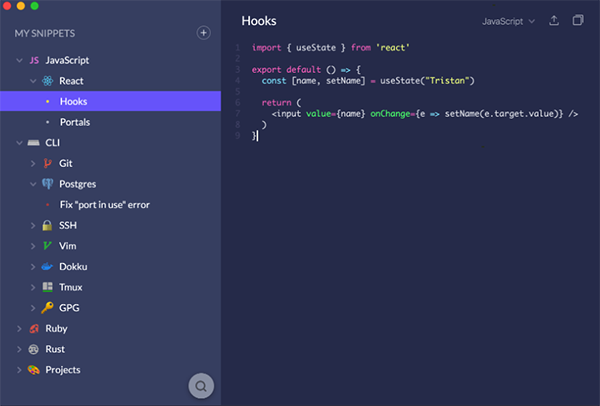Expand the GPG folder chevron

33,308
